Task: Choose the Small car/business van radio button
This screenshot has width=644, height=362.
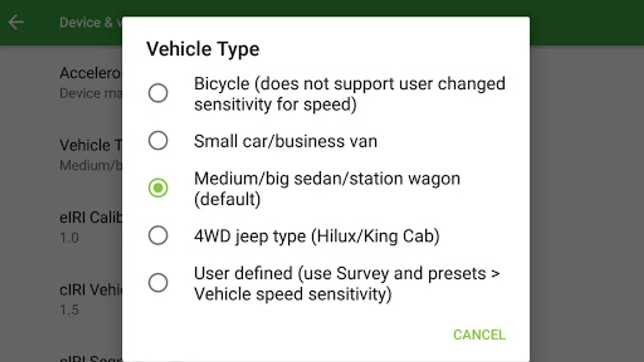Action: point(158,141)
